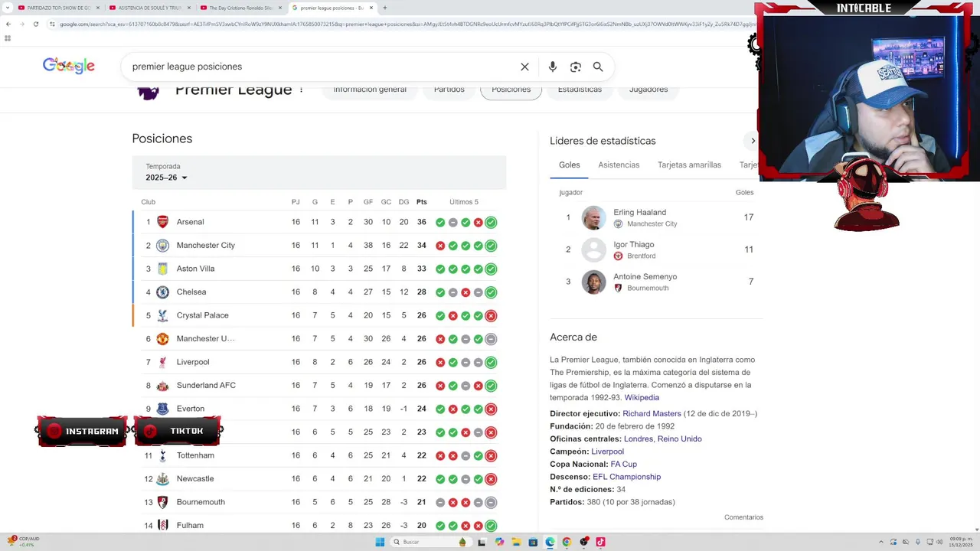Click the Sunderland AFC crest
This screenshot has height=551, width=980.
coord(162,386)
